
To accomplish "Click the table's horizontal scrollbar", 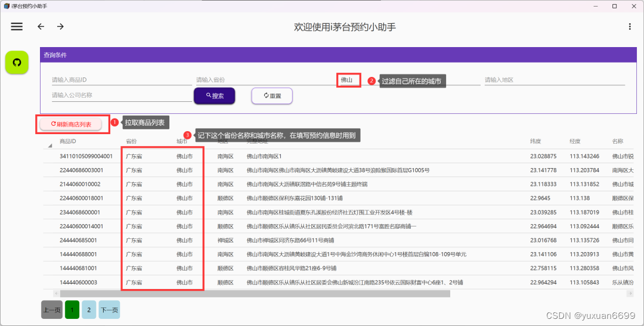I will click(255, 293).
